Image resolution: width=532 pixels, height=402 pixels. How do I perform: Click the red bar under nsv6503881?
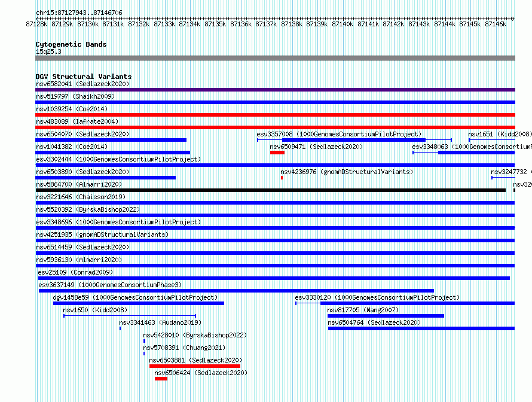pyautogui.click(x=195, y=366)
